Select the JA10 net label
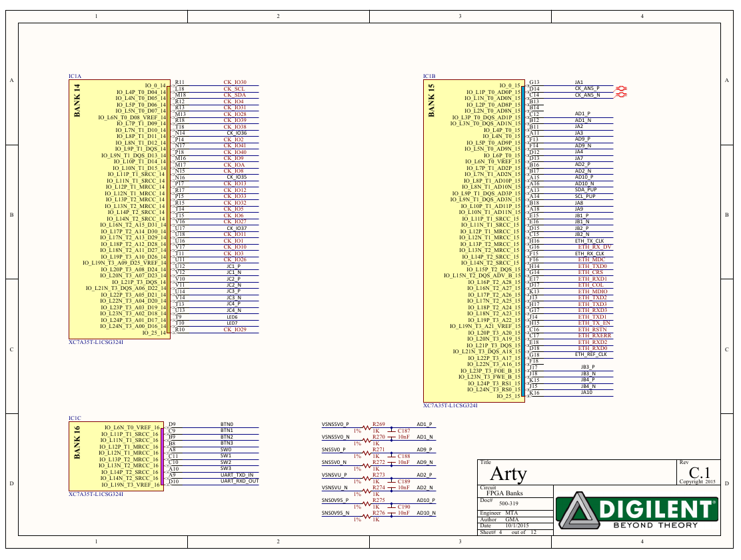The image size is (741, 560). coord(586,393)
